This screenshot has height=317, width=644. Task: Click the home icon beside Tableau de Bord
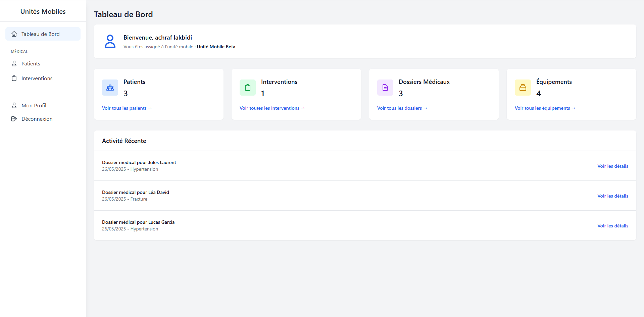click(x=14, y=34)
